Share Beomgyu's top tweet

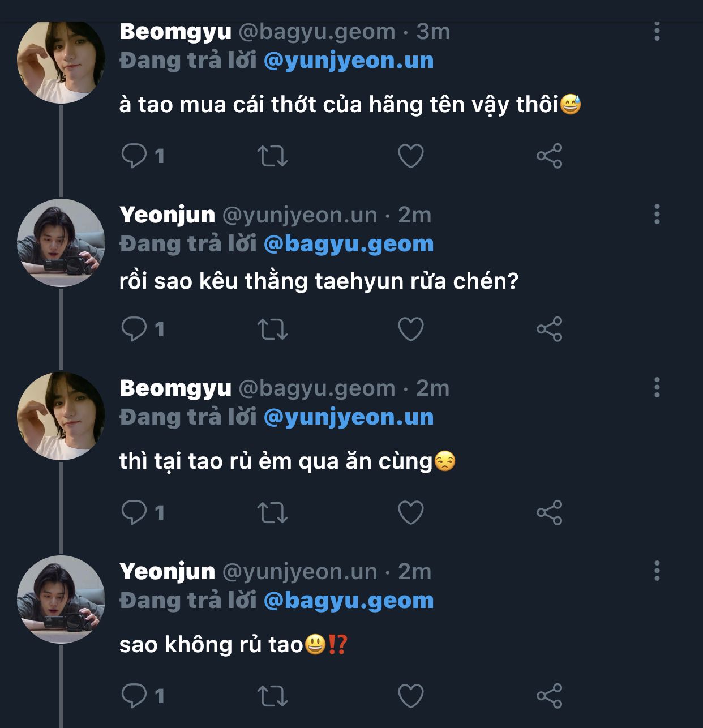[x=549, y=156]
